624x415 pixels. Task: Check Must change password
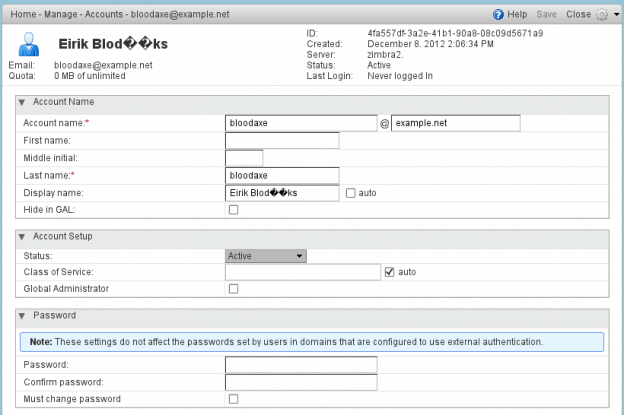coord(234,399)
